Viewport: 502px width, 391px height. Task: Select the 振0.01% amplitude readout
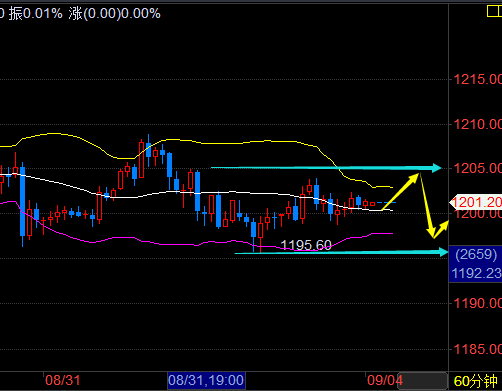click(35, 14)
